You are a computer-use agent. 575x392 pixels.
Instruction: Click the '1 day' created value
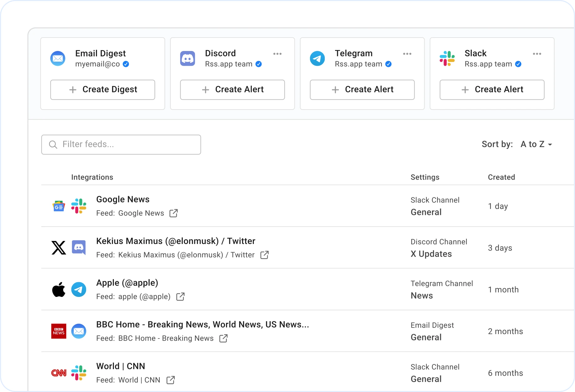click(498, 206)
